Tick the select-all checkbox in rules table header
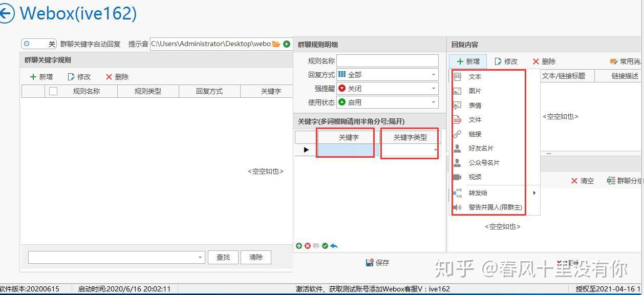This screenshot has width=644, height=295. (53, 91)
